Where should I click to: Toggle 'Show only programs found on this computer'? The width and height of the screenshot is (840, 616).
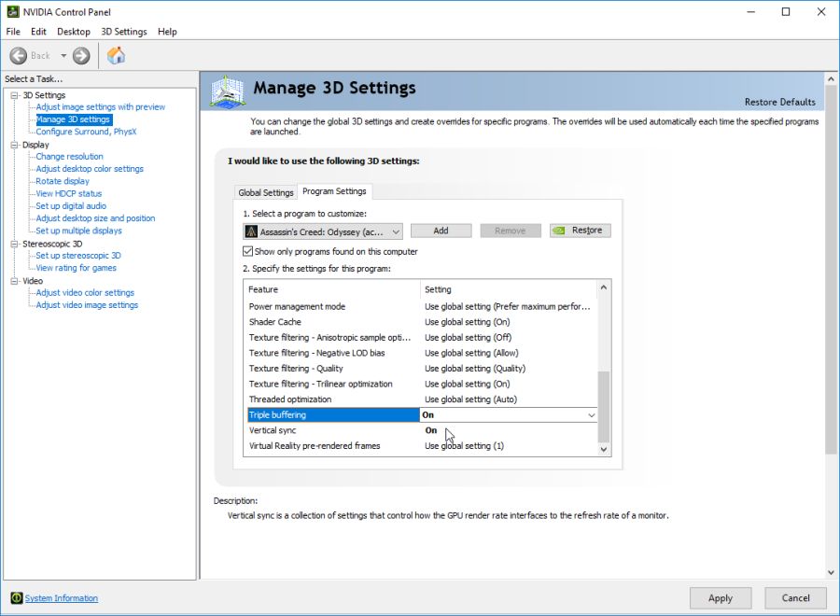tap(247, 251)
